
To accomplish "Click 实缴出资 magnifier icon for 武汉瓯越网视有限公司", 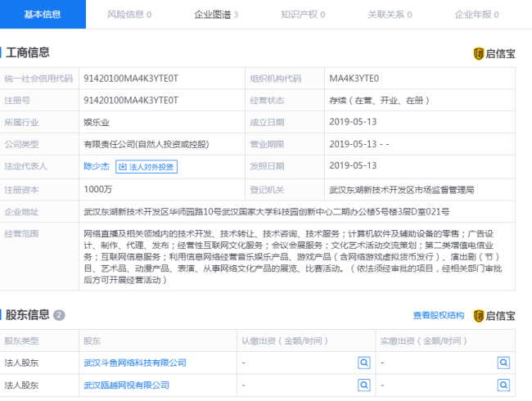I will [503, 385].
